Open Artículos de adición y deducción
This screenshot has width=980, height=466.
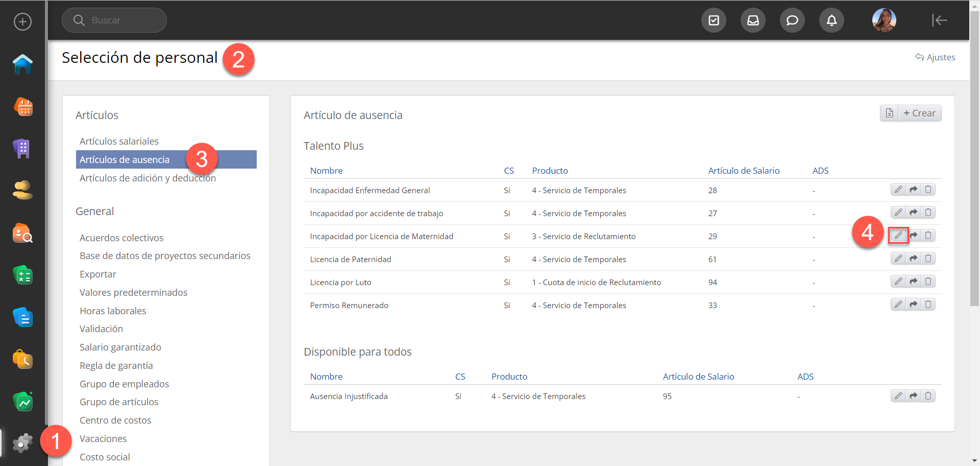click(148, 178)
